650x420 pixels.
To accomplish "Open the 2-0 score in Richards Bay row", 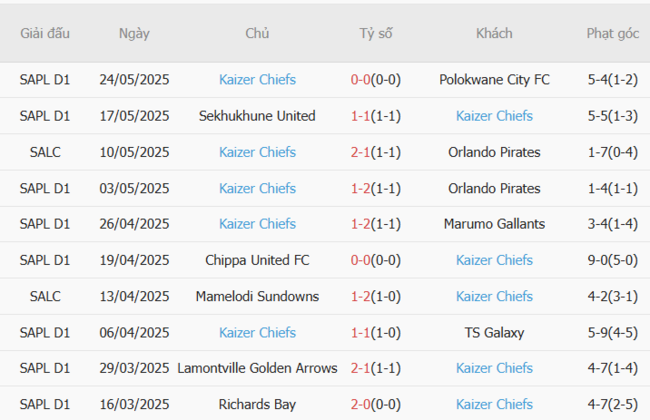I will (x=360, y=404).
